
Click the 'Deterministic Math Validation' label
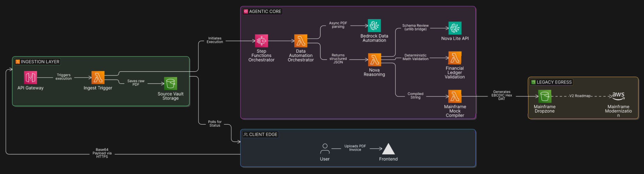tap(415, 57)
